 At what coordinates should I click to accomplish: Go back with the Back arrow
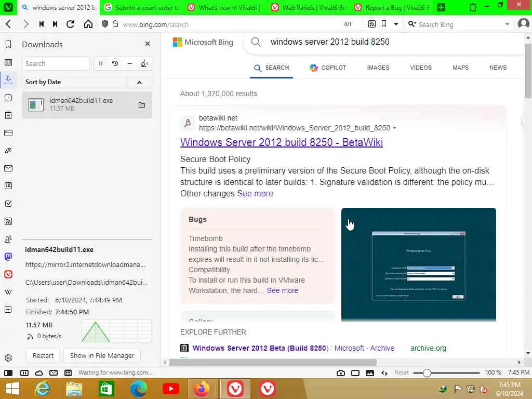(x=8, y=24)
